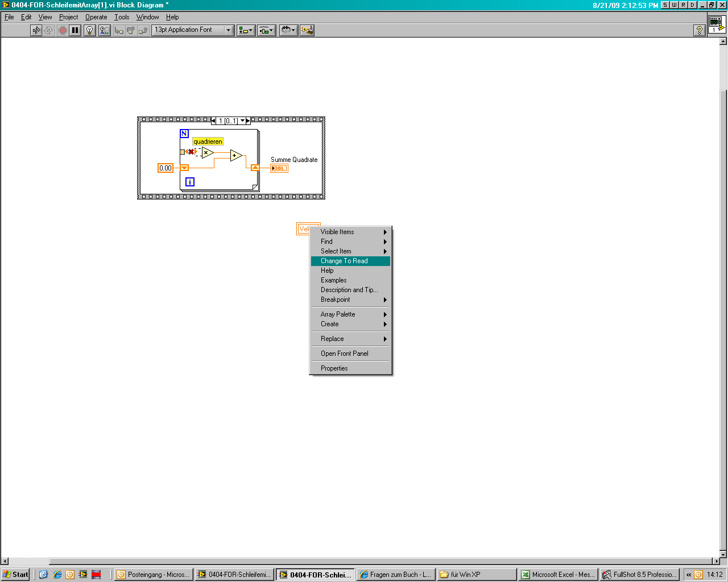Click previous frame arrow on sequence selector

[213, 121]
